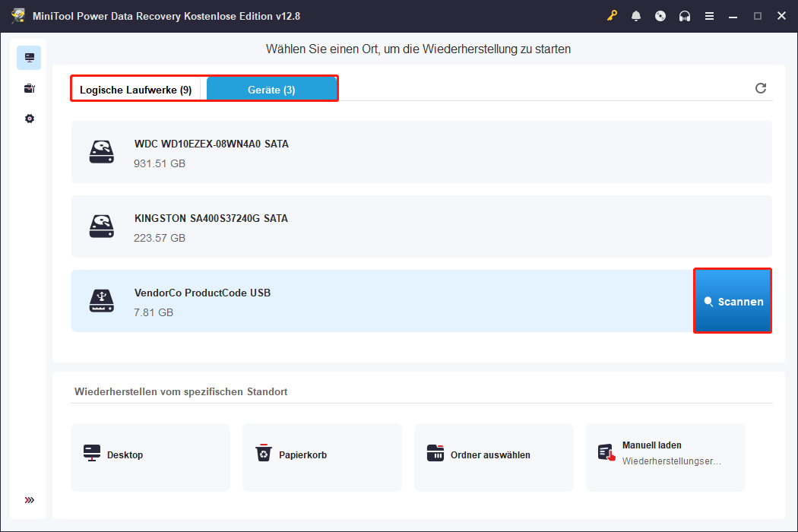Screen dimensions: 798x532
Task: Select the KINGSTON SA400S37240G SATA drive
Action: [421, 226]
